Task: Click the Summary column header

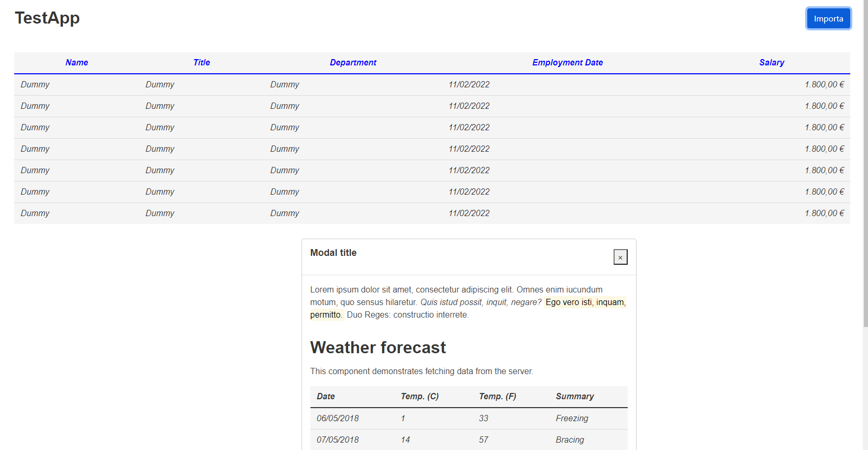Action: (x=575, y=396)
